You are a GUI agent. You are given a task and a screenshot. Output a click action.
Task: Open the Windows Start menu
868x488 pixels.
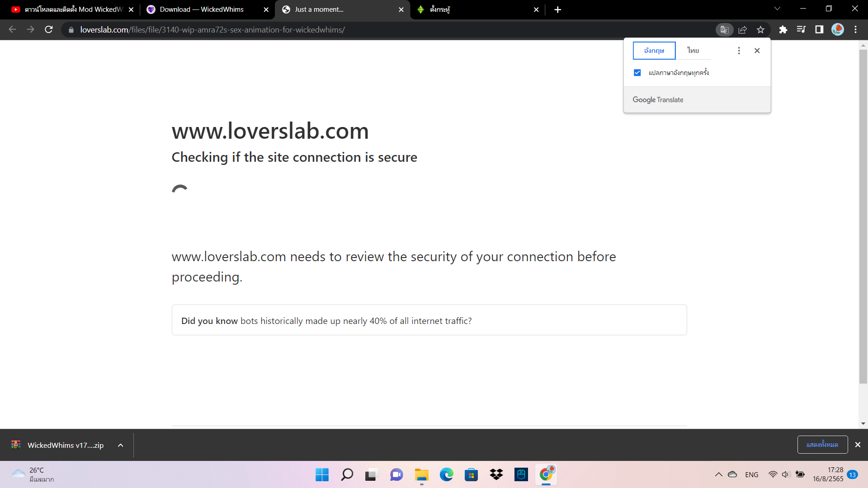point(322,474)
